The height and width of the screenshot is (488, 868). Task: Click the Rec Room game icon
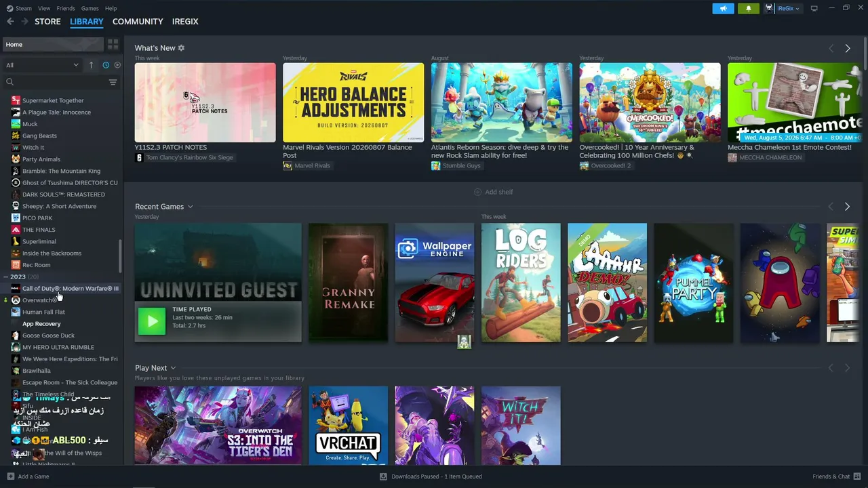coord(16,265)
